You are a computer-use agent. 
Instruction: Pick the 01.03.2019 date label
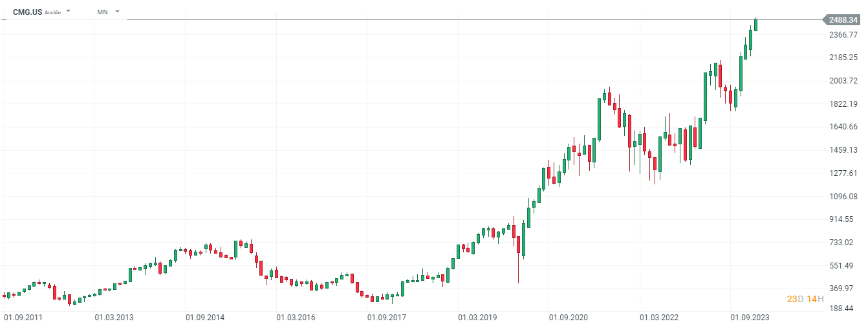coord(478,318)
